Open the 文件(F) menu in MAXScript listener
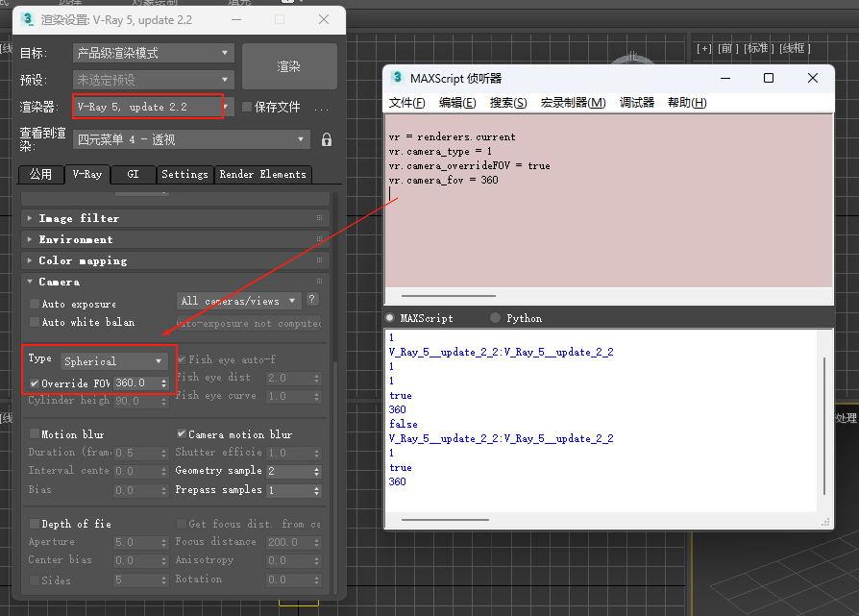Image resolution: width=859 pixels, height=616 pixels. tap(407, 103)
